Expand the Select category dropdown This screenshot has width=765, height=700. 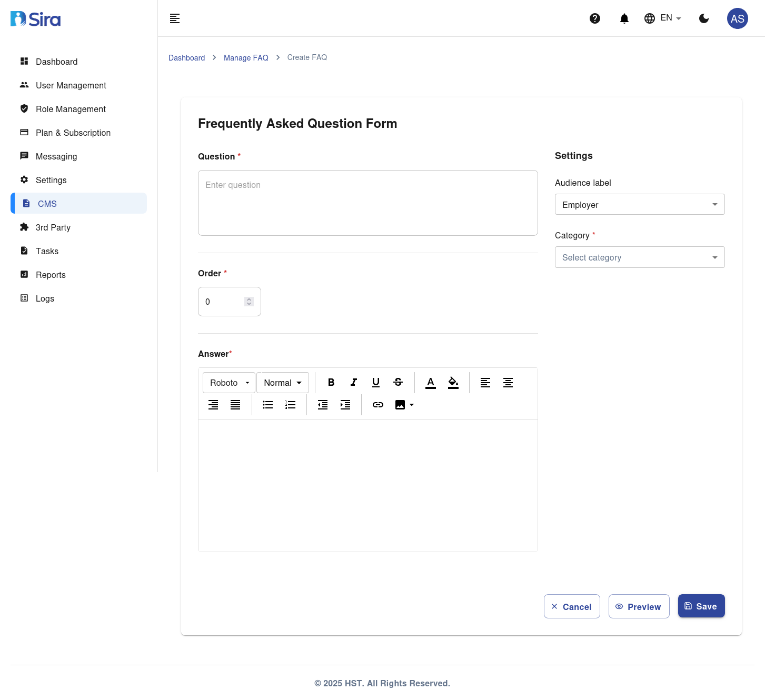pos(639,257)
